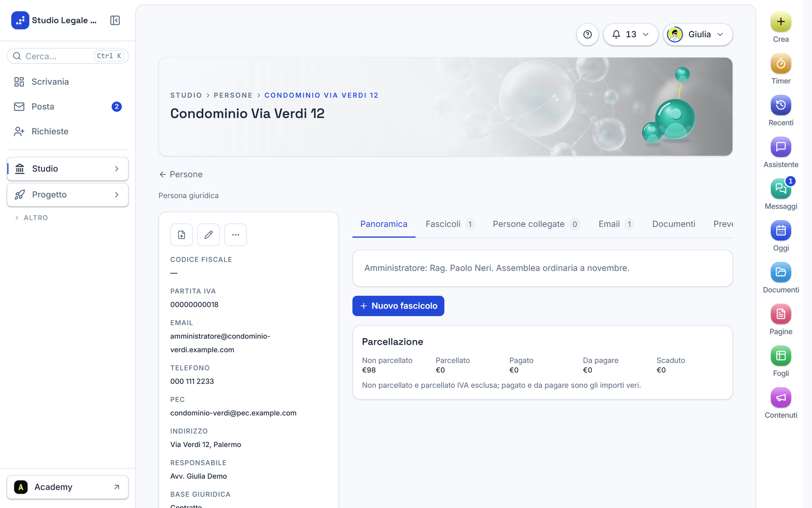
Task: Open Richieste in the sidebar
Action: 68,132
